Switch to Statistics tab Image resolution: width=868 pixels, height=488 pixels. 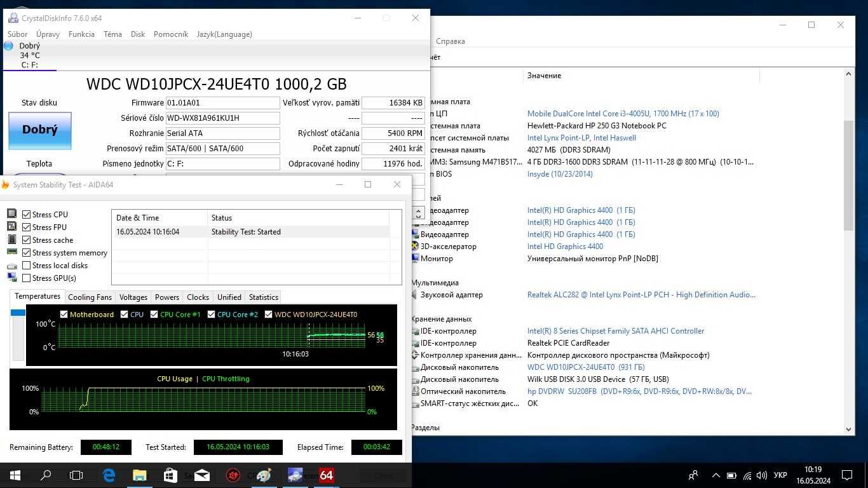pos(264,297)
